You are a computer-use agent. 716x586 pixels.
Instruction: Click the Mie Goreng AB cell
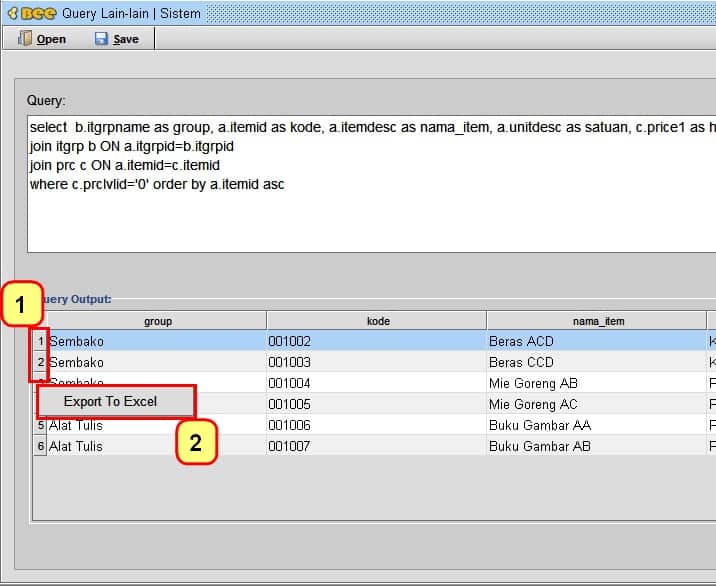pyautogui.click(x=597, y=383)
